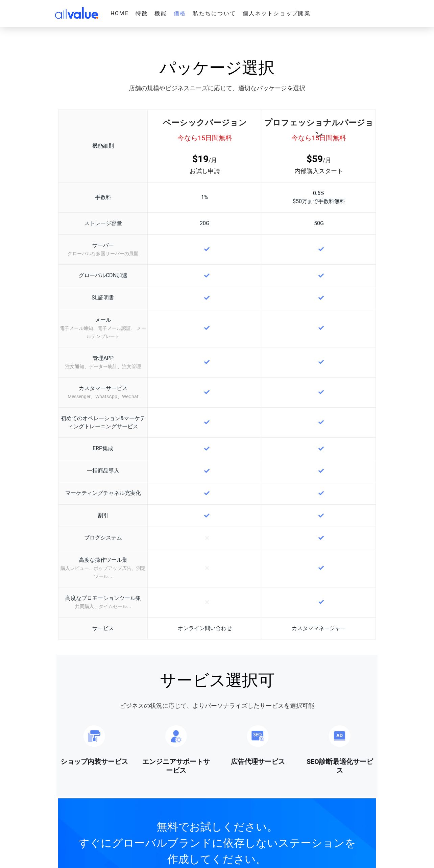434x868 pixels.
Task: Click the Basic X mark for 高度な操作ツール集
Action: point(207,568)
